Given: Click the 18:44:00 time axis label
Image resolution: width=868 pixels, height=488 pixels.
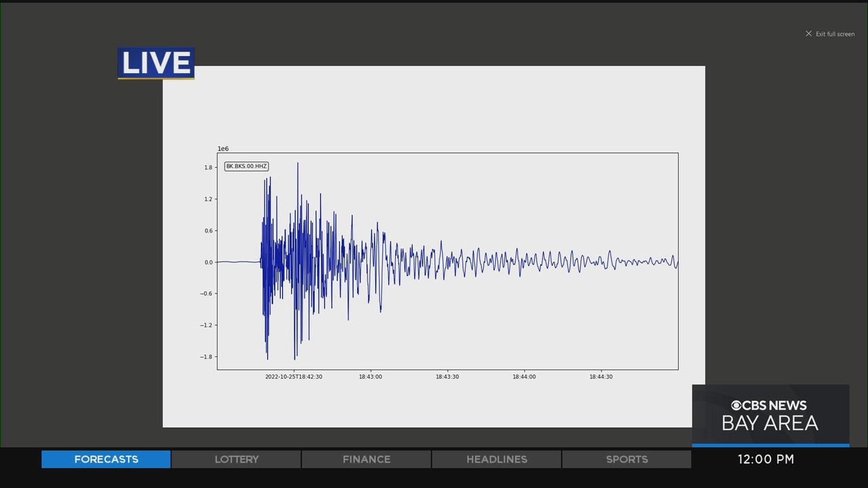Looking at the screenshot, I should (x=524, y=377).
